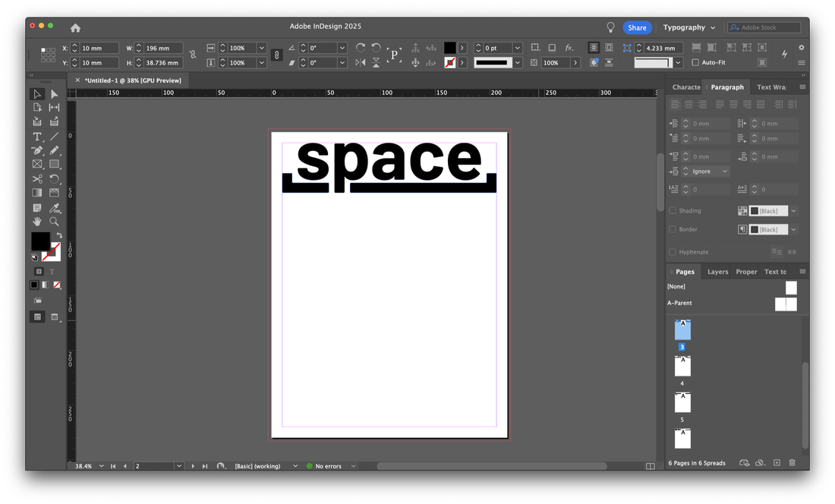
Task: Select the Gradient Feather tool
Action: tap(54, 193)
